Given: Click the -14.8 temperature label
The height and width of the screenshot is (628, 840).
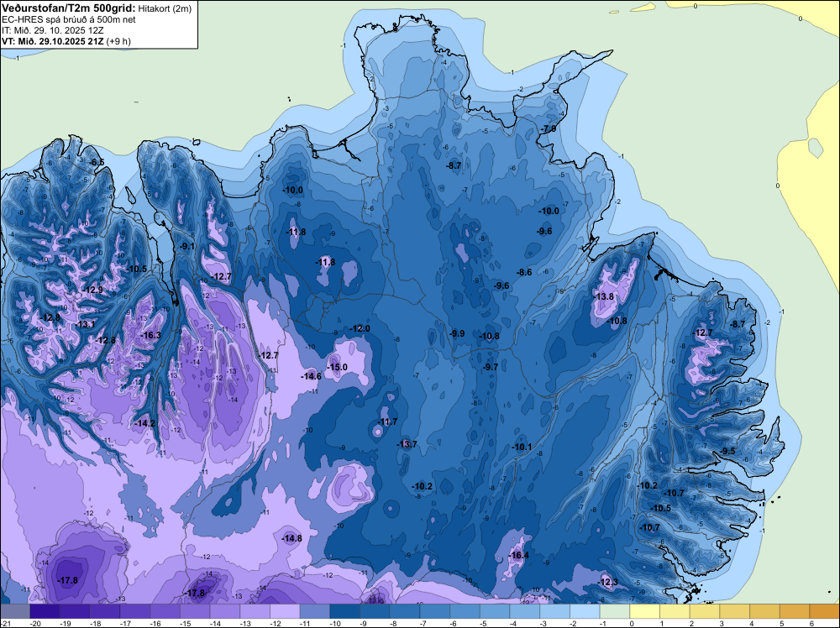Looking at the screenshot, I should (292, 539).
